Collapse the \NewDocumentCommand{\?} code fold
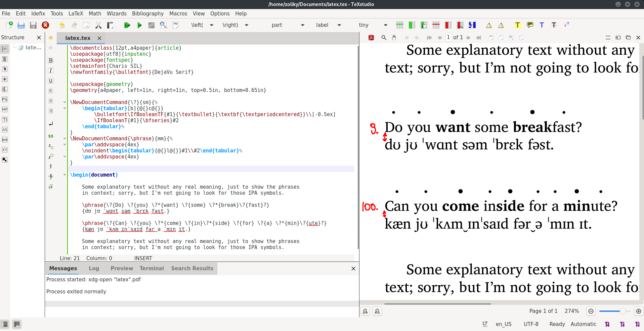The image size is (644, 331). tap(65, 102)
